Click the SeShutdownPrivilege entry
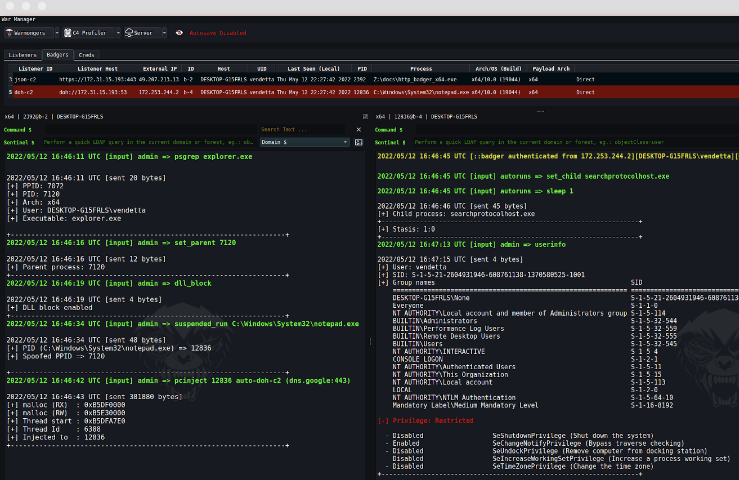This screenshot has height=480, width=739. pyautogui.click(x=573, y=436)
